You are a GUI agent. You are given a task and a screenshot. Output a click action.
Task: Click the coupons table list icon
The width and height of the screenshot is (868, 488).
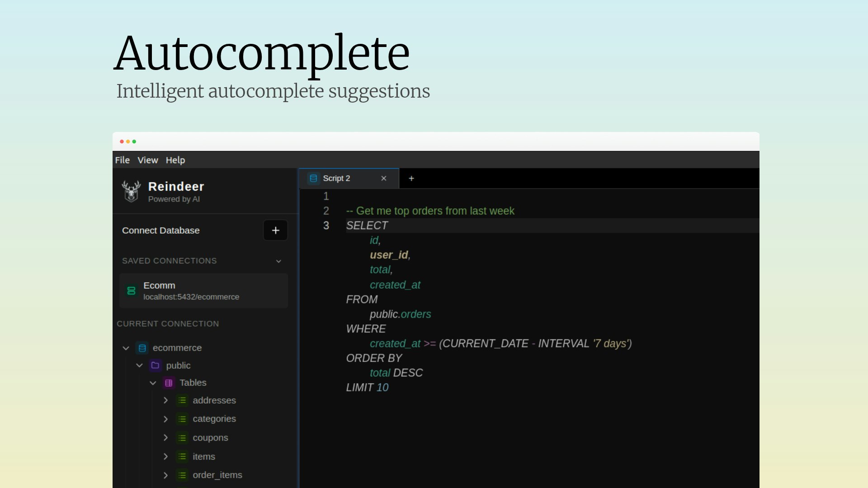pyautogui.click(x=182, y=438)
